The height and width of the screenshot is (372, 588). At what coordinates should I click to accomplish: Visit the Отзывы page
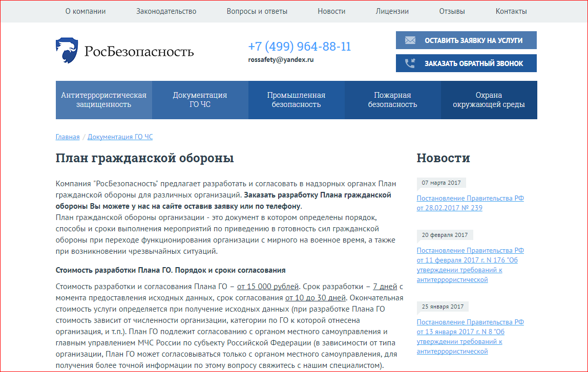pyautogui.click(x=452, y=11)
